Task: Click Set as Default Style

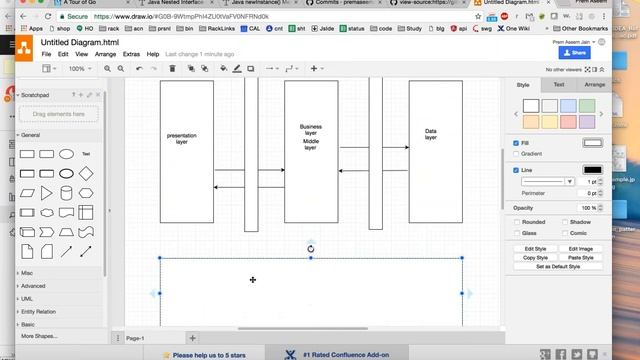Action: coord(558,267)
